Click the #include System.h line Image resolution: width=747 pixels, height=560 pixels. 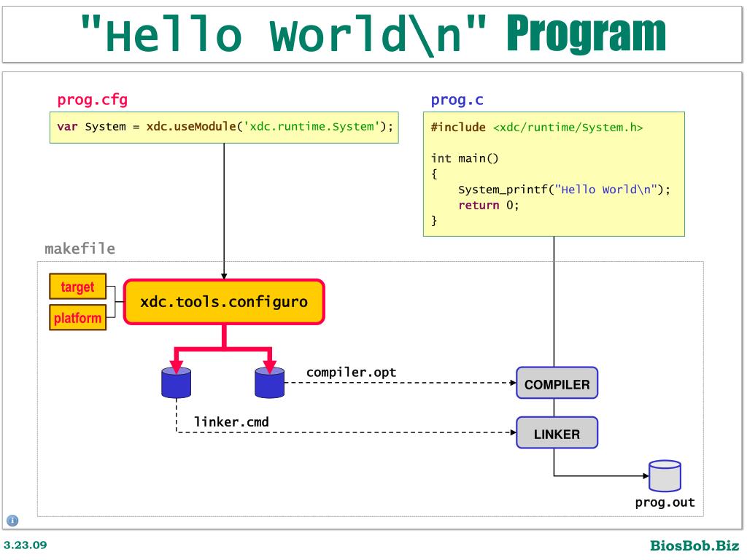click(537, 128)
